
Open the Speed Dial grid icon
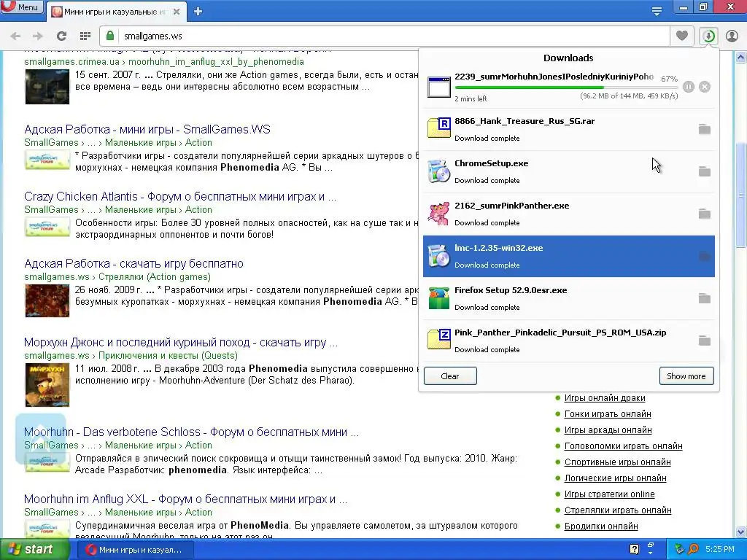[x=85, y=36]
